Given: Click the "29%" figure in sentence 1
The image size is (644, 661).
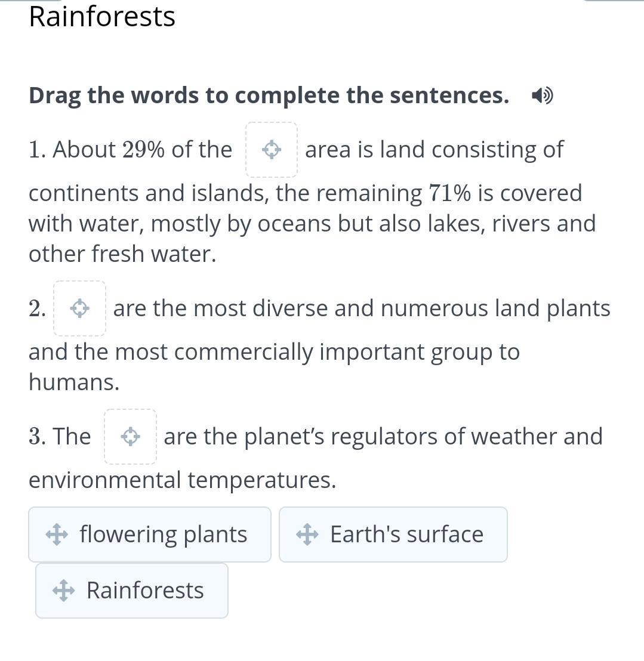Looking at the screenshot, I should 143,150.
